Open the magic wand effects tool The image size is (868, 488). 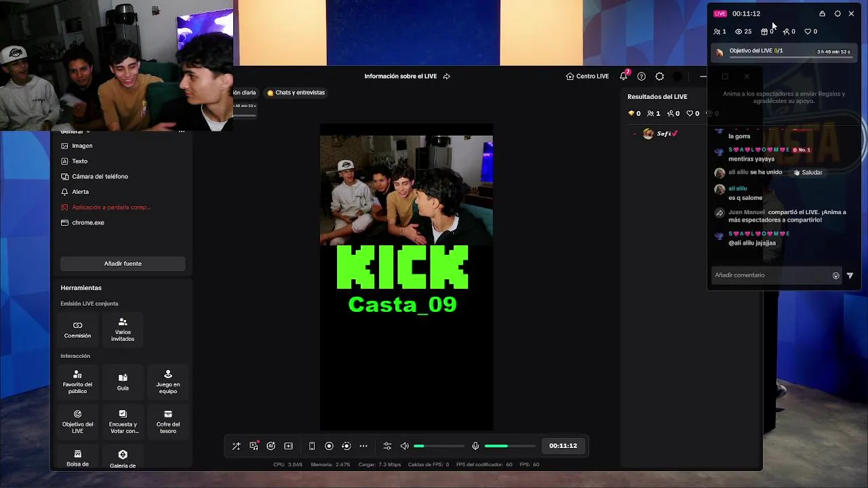point(236,446)
